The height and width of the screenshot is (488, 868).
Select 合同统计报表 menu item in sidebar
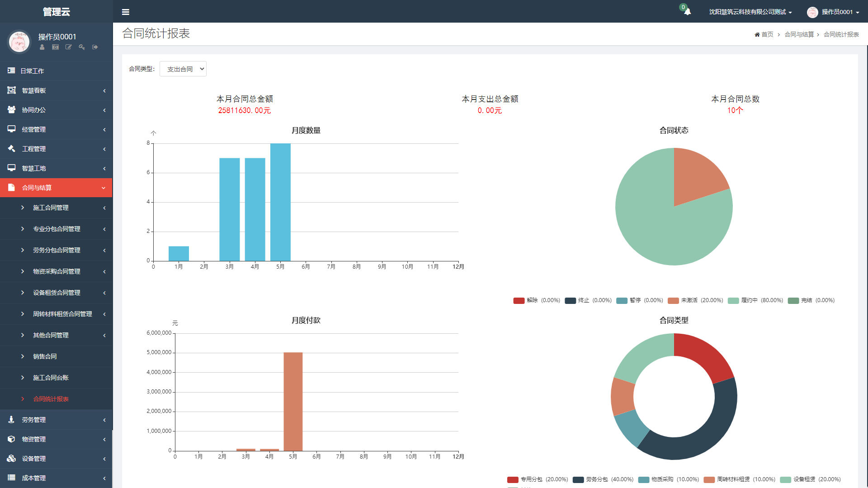pyautogui.click(x=56, y=399)
